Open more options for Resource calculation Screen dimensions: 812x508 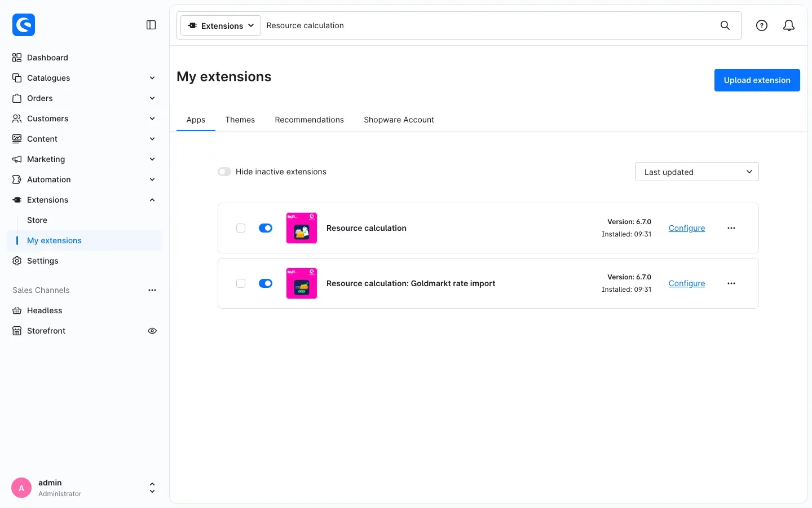coord(731,228)
